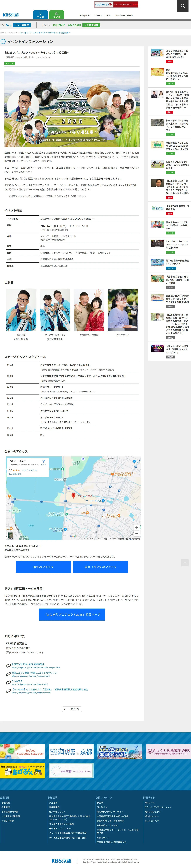Screen dimensions: 191x868
Task: Open sidebar item 大雷・せいじの坊僧ラジオ
Action: coord(170,351)
